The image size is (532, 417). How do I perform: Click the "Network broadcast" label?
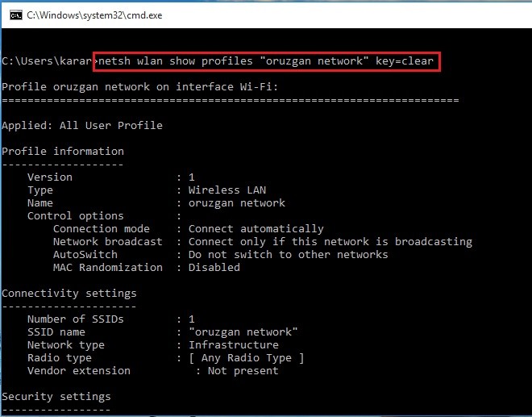pyautogui.click(x=107, y=241)
